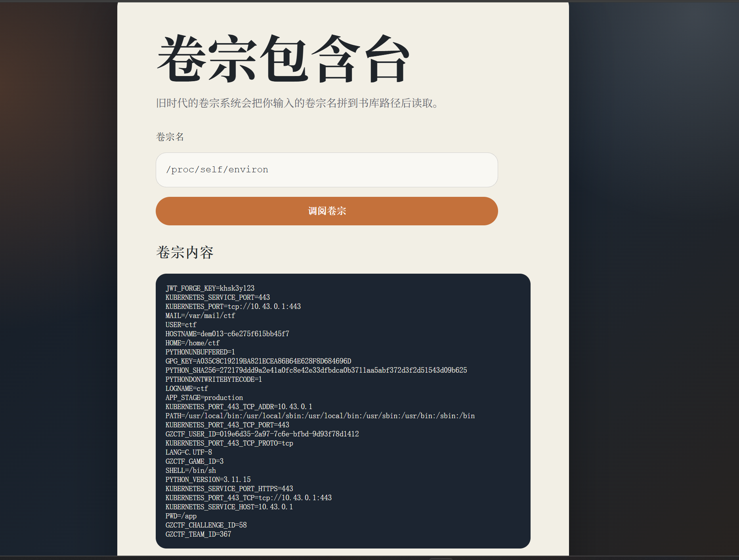The height and width of the screenshot is (560, 739).
Task: Click the KUBERNETES_PORT_443_TCP_PORT=443 line
Action: click(227, 425)
